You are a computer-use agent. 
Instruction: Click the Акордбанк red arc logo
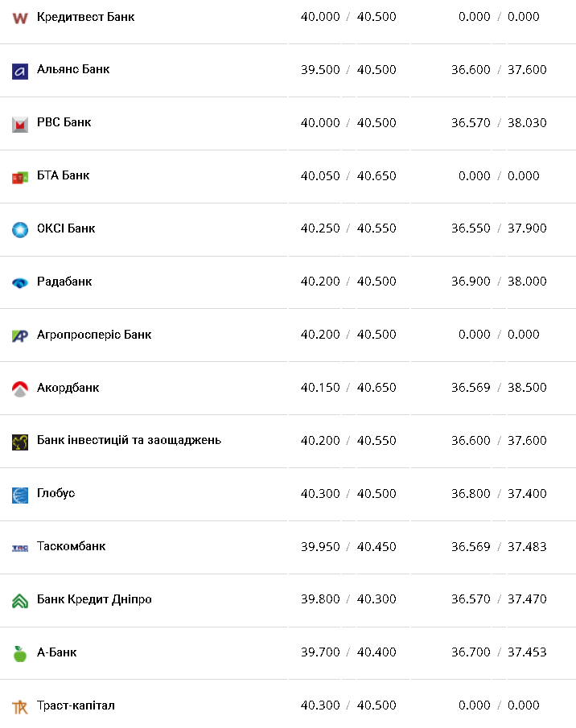[20, 389]
